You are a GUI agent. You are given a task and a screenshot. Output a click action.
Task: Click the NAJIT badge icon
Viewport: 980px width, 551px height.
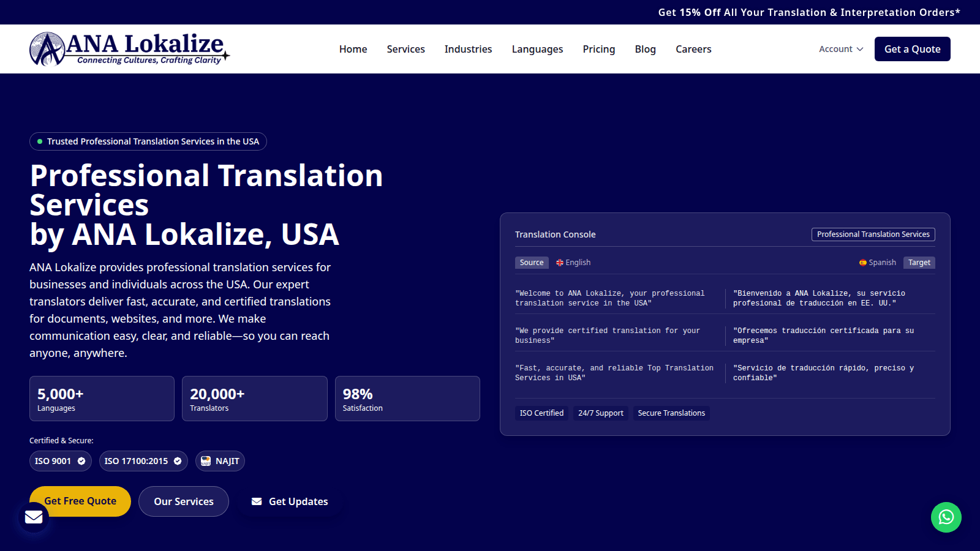(x=206, y=461)
